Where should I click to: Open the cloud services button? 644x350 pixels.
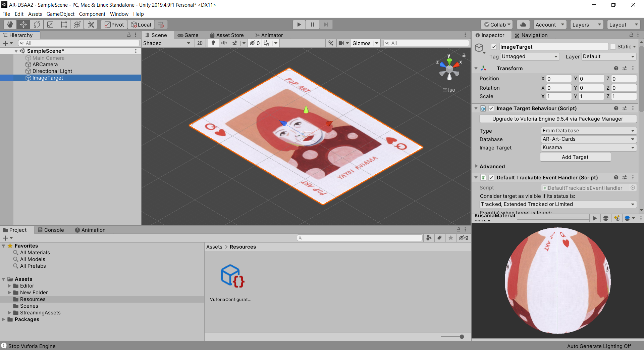coord(523,25)
